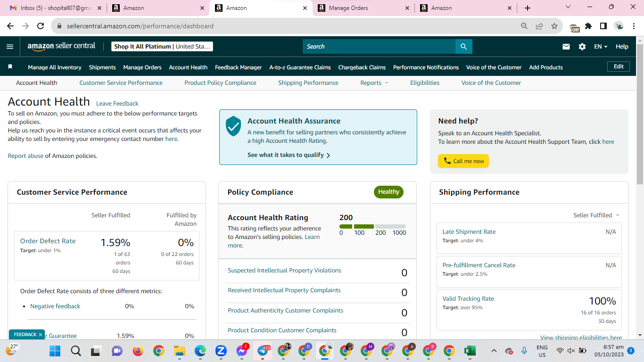Open the Shop It All Platinum account switcher
The image size is (644, 362).
pos(162,46)
